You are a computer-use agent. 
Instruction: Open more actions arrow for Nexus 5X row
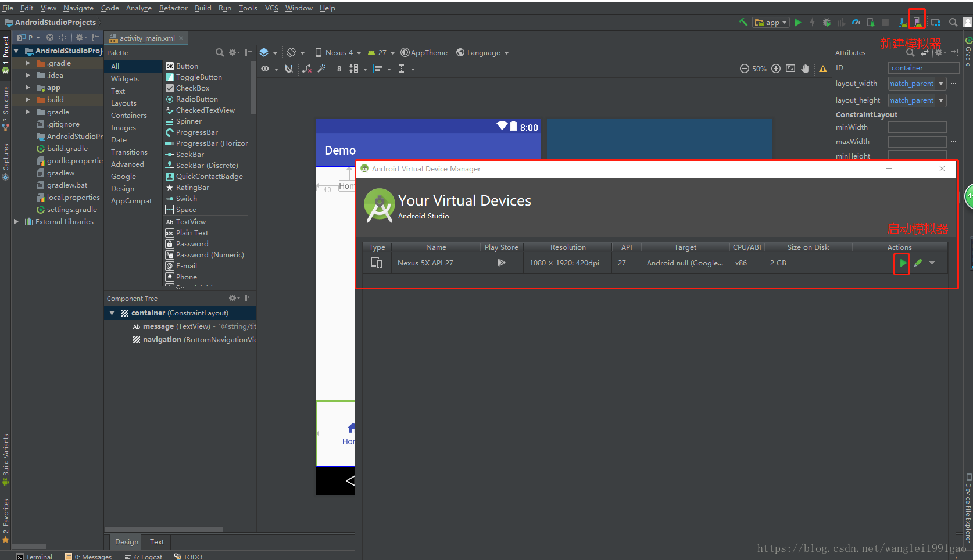tap(932, 263)
